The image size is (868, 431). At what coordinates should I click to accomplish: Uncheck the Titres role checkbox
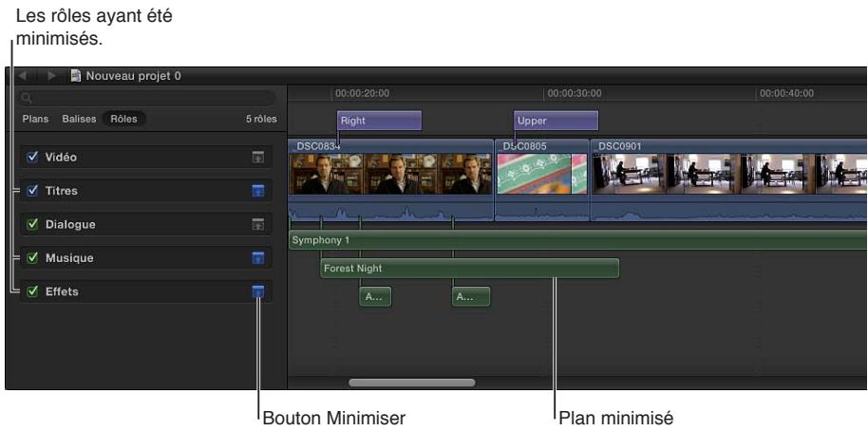pos(32,191)
